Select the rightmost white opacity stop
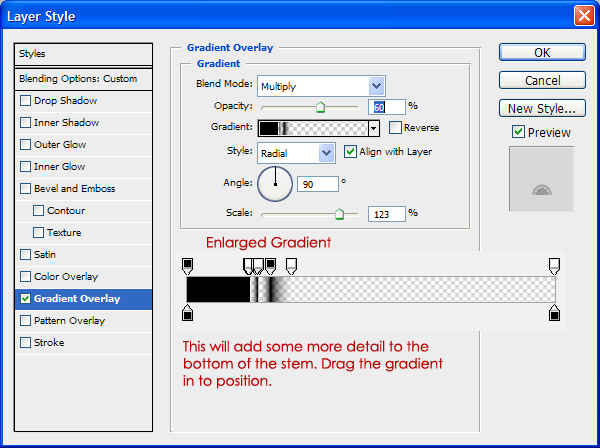This screenshot has height=448, width=600. coord(554,266)
